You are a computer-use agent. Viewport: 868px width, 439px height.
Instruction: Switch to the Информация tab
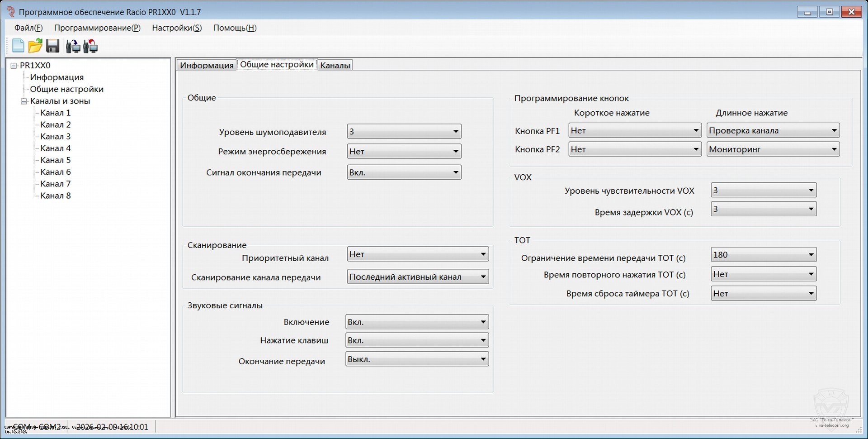click(207, 65)
